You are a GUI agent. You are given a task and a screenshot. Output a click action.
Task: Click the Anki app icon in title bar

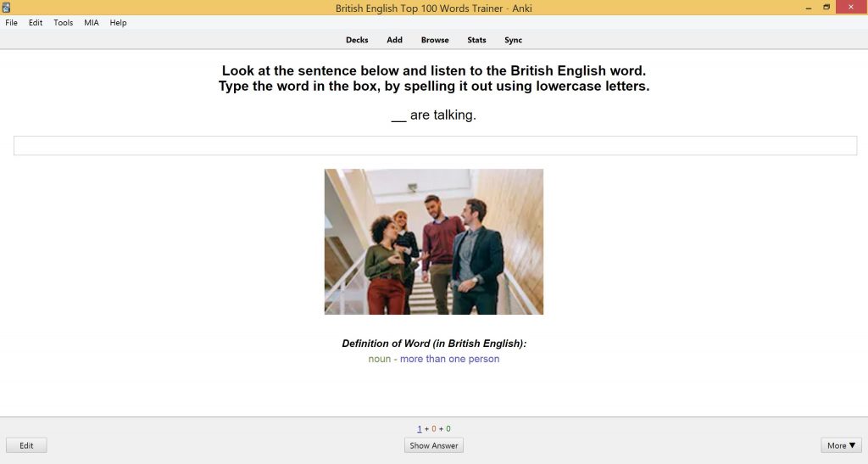7,8
